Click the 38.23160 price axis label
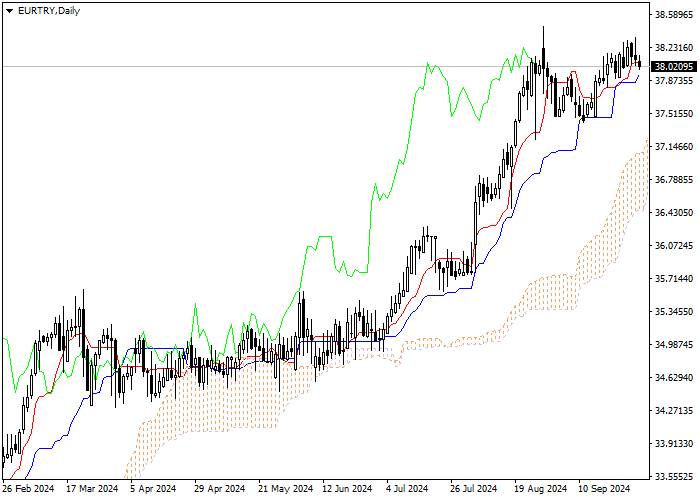 point(674,48)
